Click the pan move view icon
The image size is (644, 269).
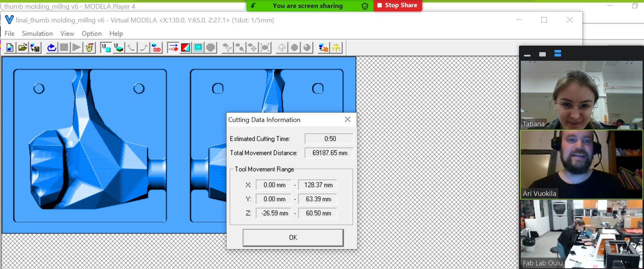coord(253,47)
